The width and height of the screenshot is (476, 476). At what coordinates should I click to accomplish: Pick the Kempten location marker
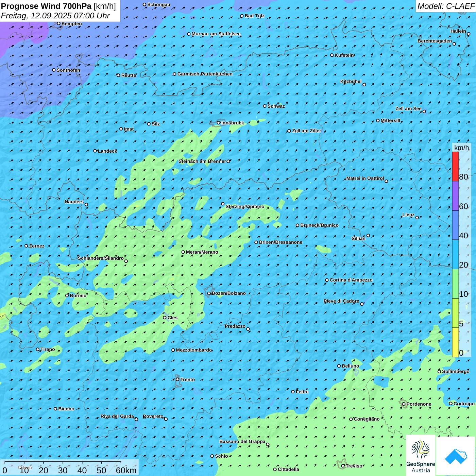tap(58, 23)
